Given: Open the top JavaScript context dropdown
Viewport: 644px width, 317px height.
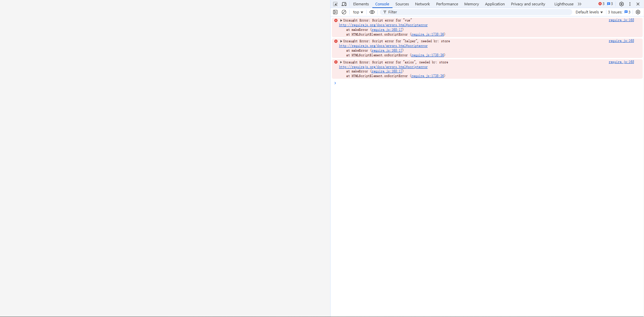Looking at the screenshot, I should (358, 12).
